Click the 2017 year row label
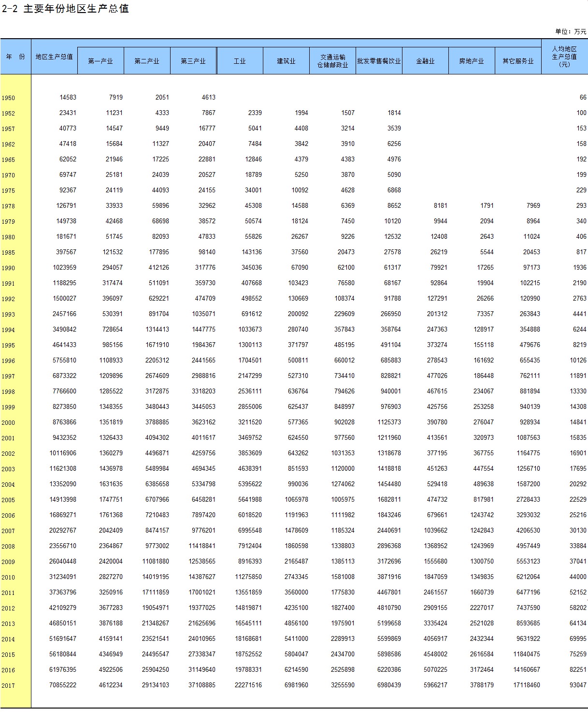Image resolution: width=588 pixels, height=724 pixels. (8, 685)
